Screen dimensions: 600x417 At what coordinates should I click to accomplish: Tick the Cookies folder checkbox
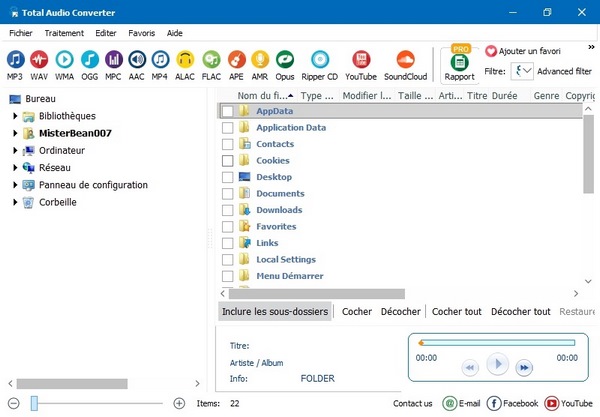(228, 160)
